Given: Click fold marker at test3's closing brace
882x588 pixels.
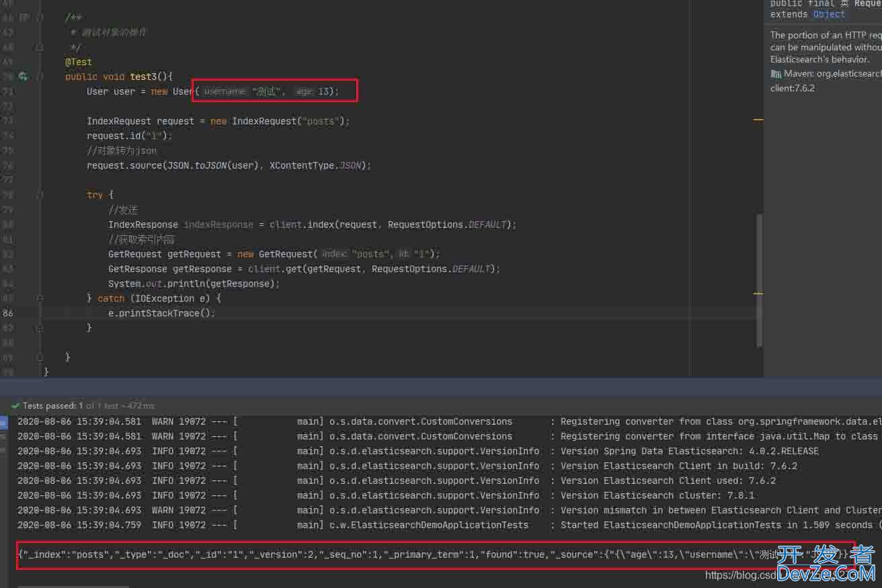Looking at the screenshot, I should click(x=40, y=358).
